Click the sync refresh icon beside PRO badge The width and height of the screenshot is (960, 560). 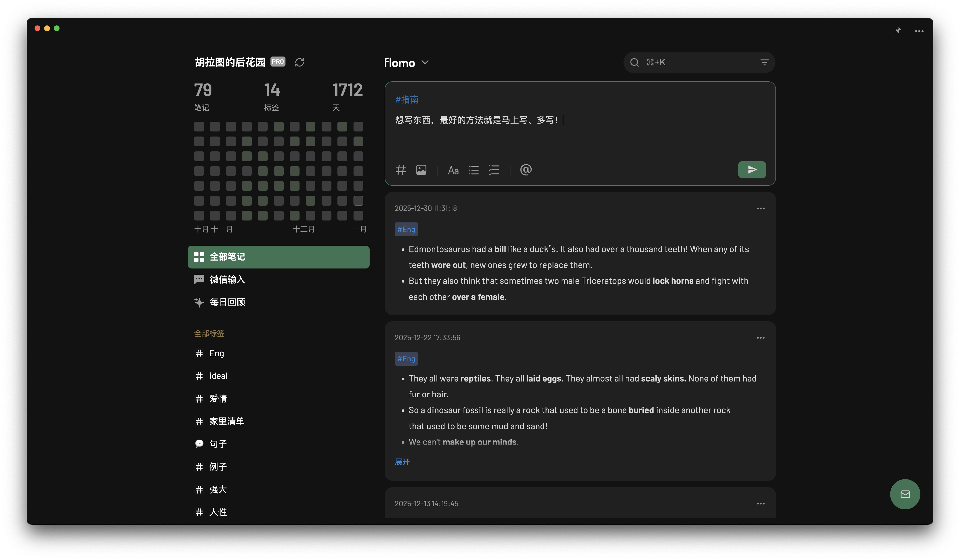tap(300, 62)
